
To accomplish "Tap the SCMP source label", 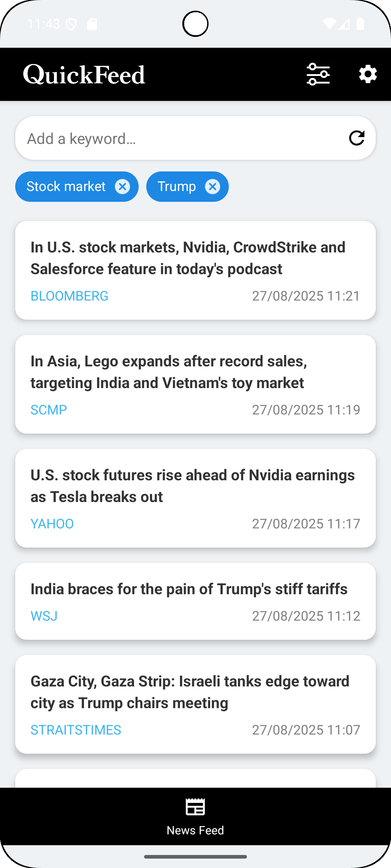I will coord(49,410).
